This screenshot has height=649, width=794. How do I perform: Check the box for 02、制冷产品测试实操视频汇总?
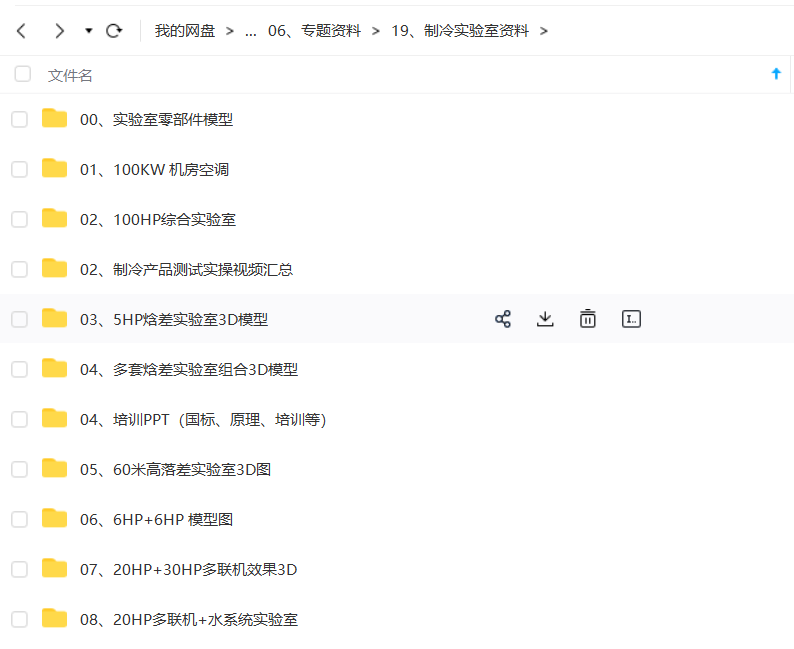tap(19, 269)
